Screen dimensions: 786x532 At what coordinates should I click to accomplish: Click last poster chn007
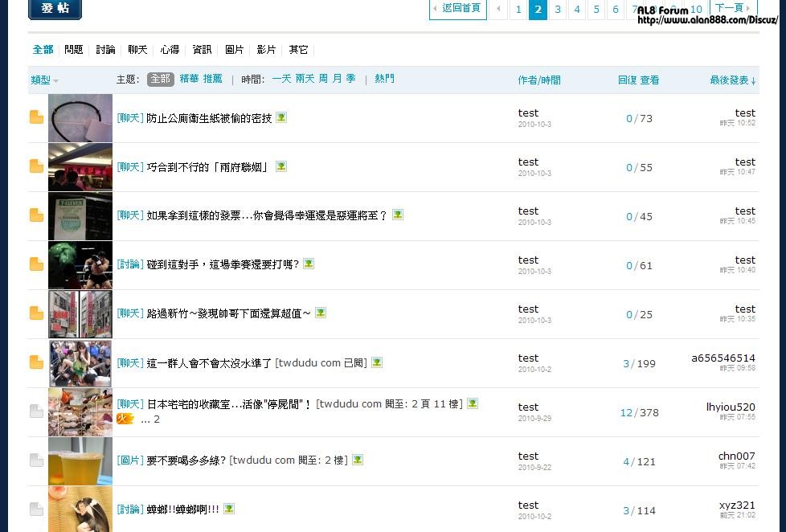(x=736, y=456)
